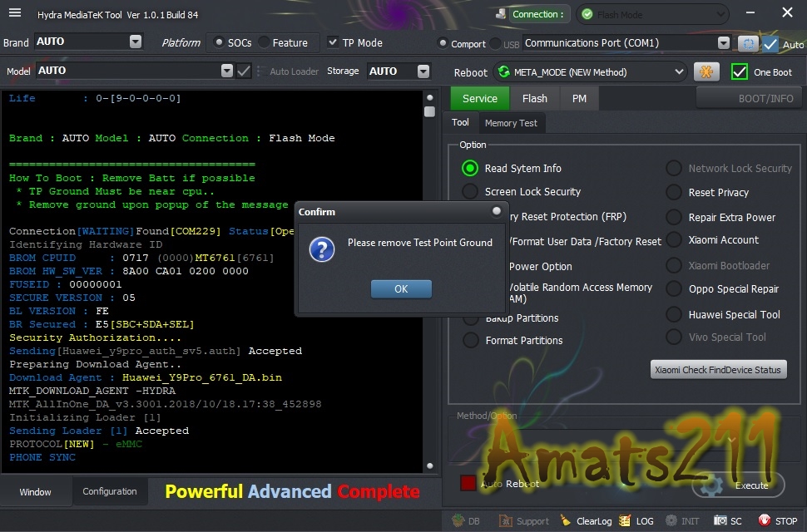This screenshot has width=807, height=532.
Task: Click the COM port refresh icon
Action: pyautogui.click(x=748, y=44)
